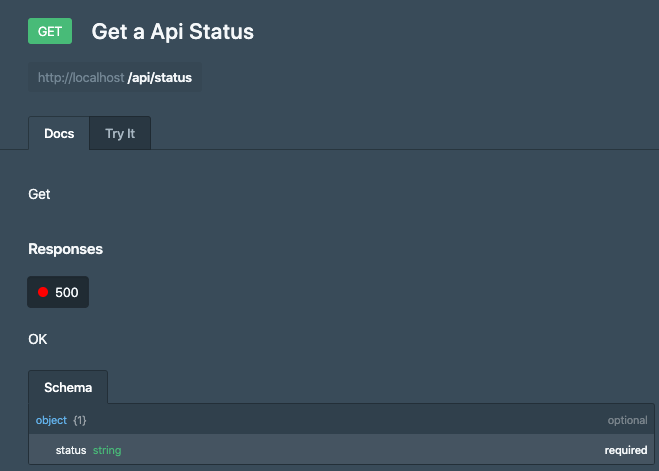Open the Schema tab
659x471 pixels.
(x=68, y=387)
